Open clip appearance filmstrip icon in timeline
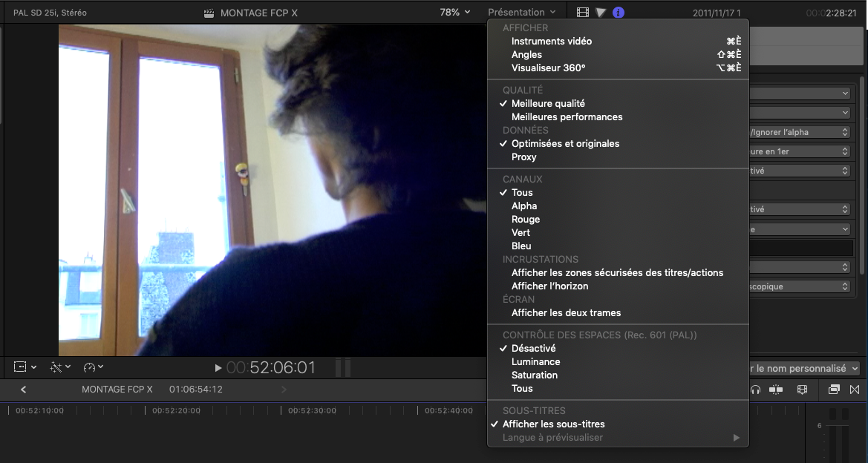The height and width of the screenshot is (463, 868). (802, 390)
